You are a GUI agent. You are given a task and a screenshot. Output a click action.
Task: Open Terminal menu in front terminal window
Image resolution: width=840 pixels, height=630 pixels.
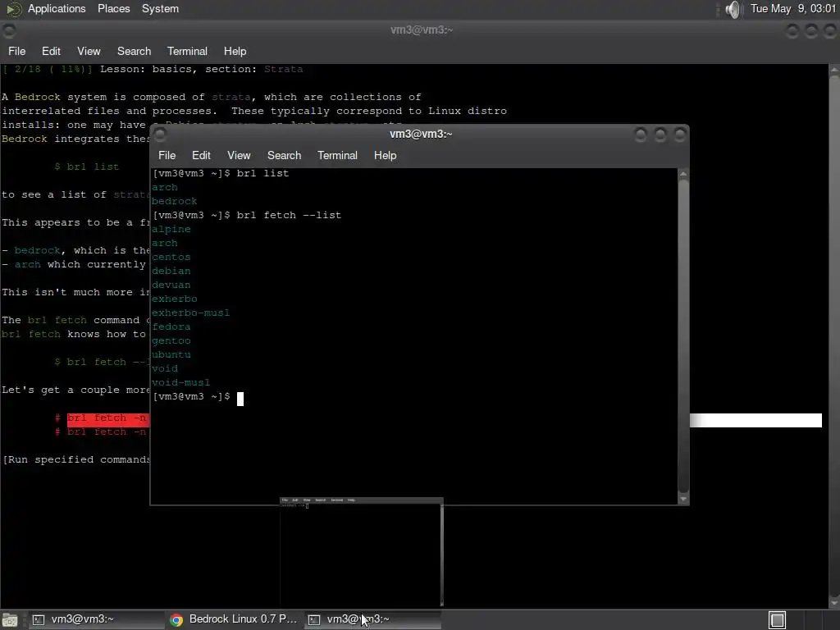pos(337,155)
